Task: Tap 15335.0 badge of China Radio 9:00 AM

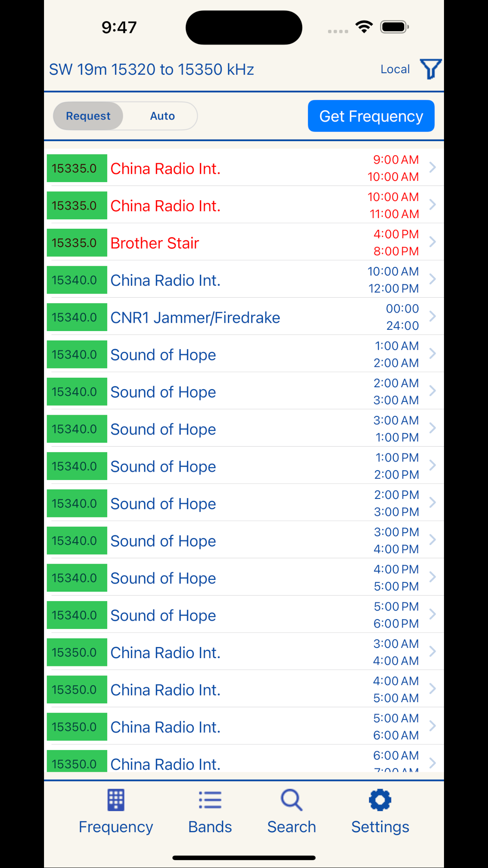Action: click(77, 168)
